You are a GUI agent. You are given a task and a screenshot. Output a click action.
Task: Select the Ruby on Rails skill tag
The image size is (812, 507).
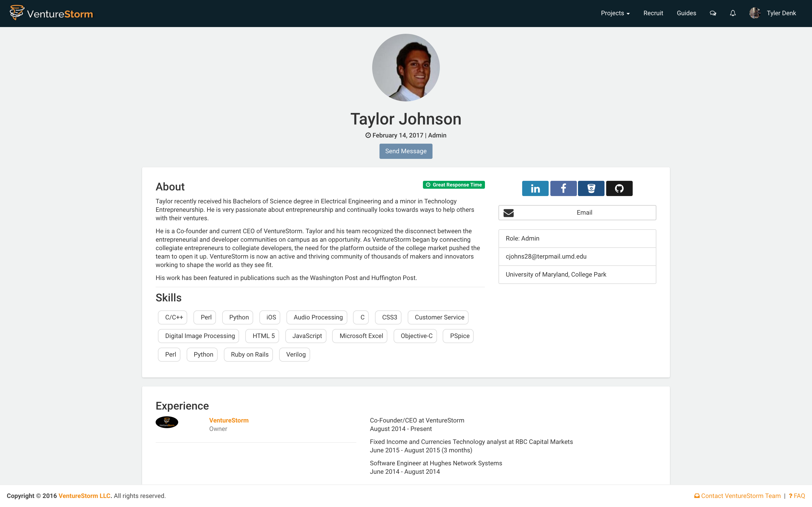249,354
